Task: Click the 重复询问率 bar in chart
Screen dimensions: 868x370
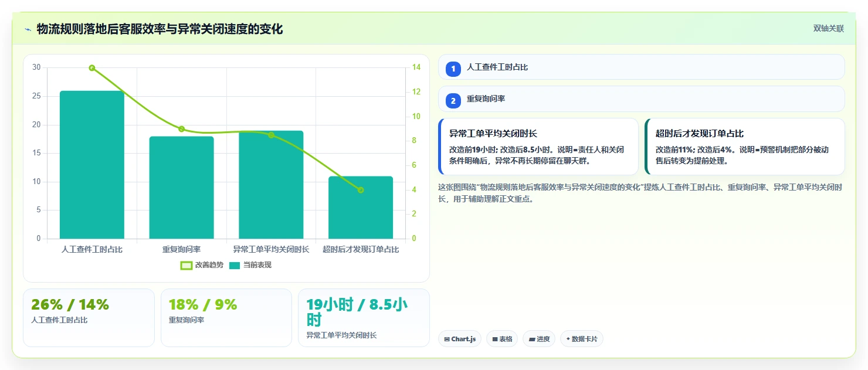Action: pos(181,188)
